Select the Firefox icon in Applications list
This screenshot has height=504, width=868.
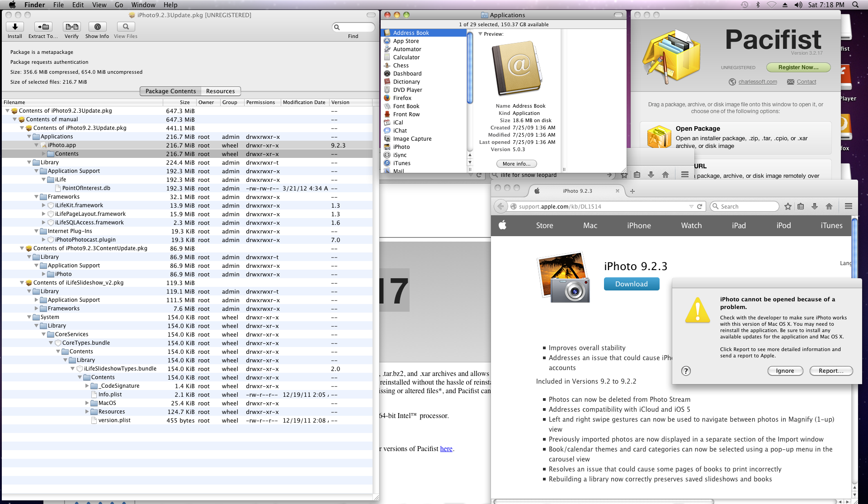point(387,98)
